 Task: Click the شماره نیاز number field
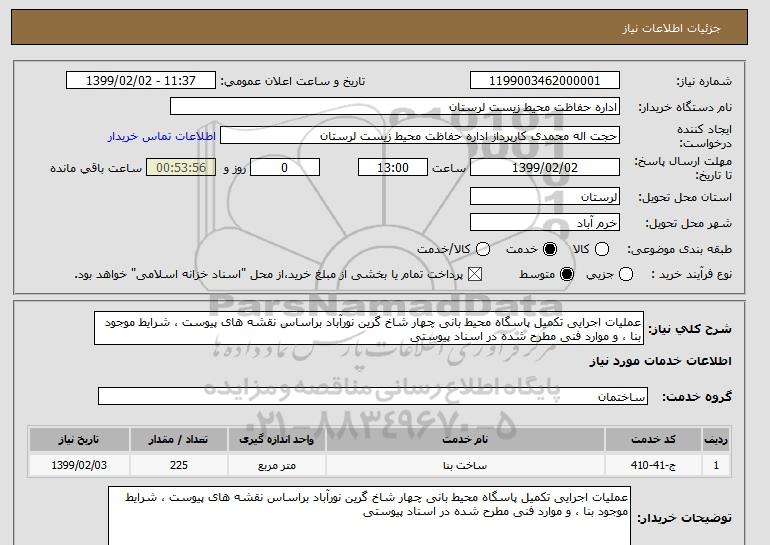(x=545, y=81)
